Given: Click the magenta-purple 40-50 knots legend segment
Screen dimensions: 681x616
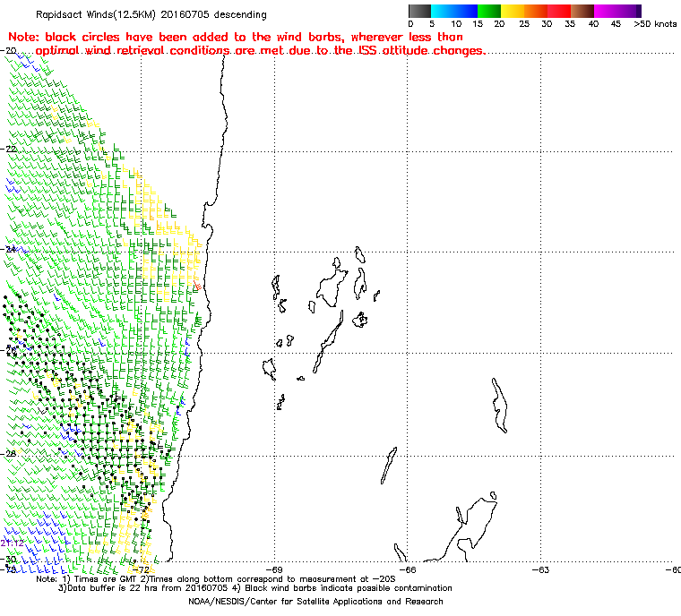Looking at the screenshot, I should (x=617, y=11).
